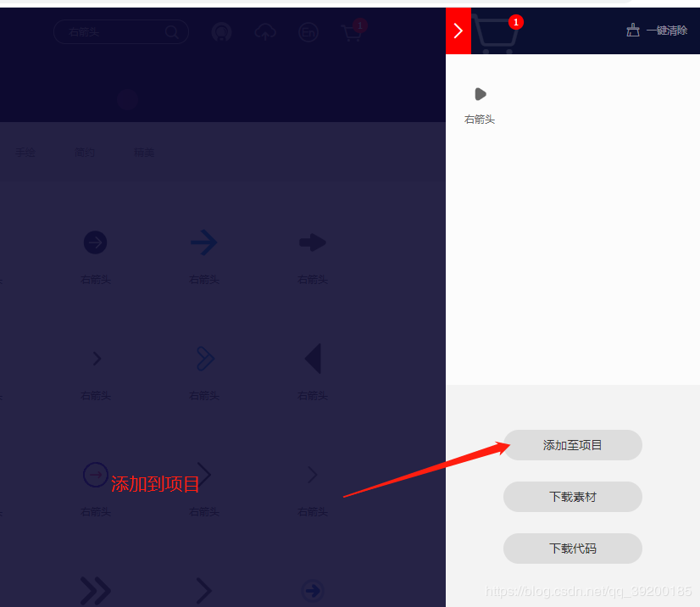The image size is (700, 607).
Task: Open the dimmed header cart icon
Action: pyautogui.click(x=353, y=32)
